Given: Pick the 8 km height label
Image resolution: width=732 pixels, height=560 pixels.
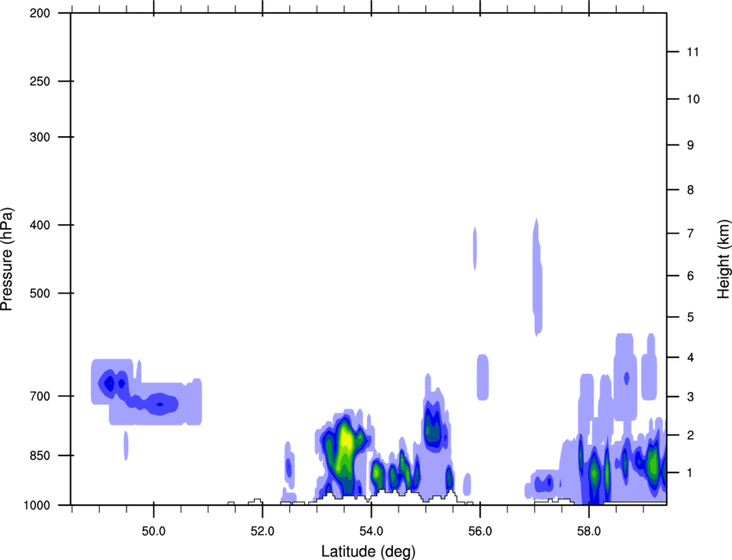Looking at the screenshot, I should tap(691, 190).
